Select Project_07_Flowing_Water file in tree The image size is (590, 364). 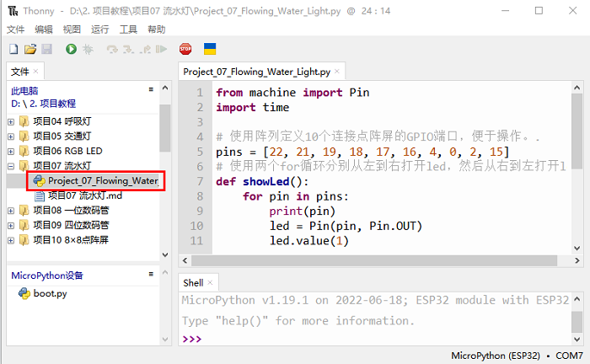[x=102, y=180]
